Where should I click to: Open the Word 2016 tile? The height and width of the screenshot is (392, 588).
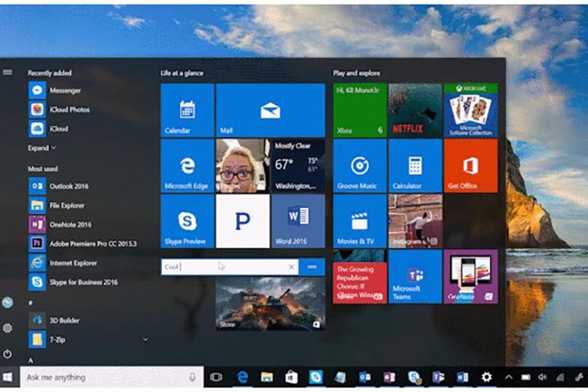[298, 221]
